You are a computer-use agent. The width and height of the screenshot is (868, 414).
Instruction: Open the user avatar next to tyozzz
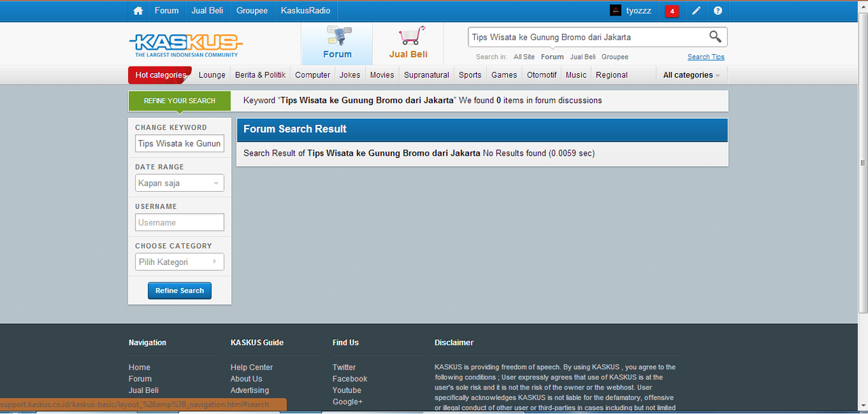coord(615,11)
